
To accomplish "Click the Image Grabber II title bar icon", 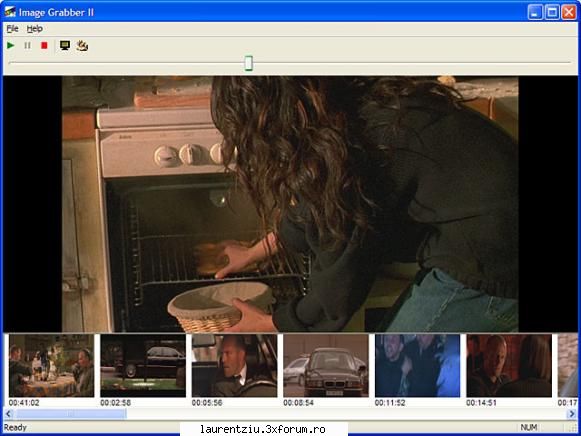I will coord(10,12).
